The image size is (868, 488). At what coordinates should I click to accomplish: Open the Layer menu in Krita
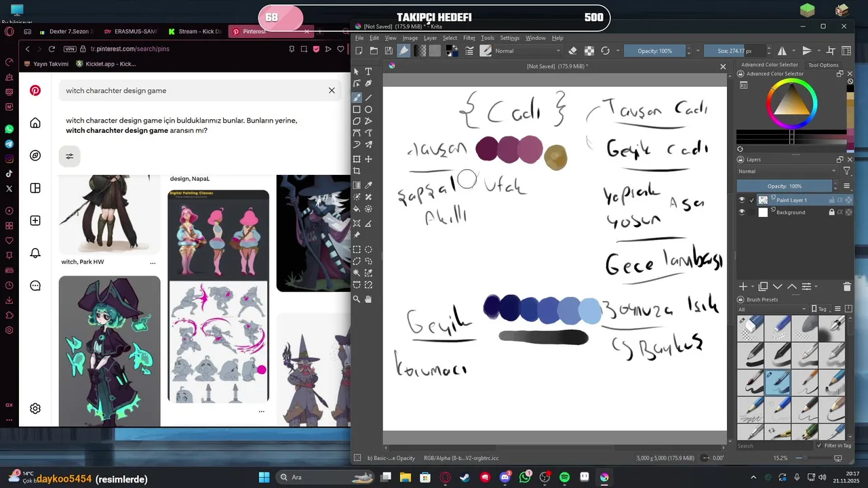click(x=430, y=38)
